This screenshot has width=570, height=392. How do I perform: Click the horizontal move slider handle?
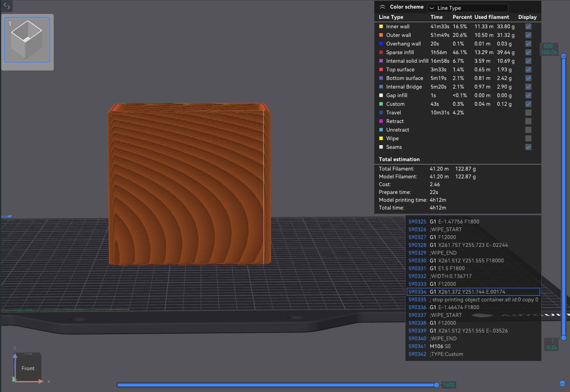(436, 385)
